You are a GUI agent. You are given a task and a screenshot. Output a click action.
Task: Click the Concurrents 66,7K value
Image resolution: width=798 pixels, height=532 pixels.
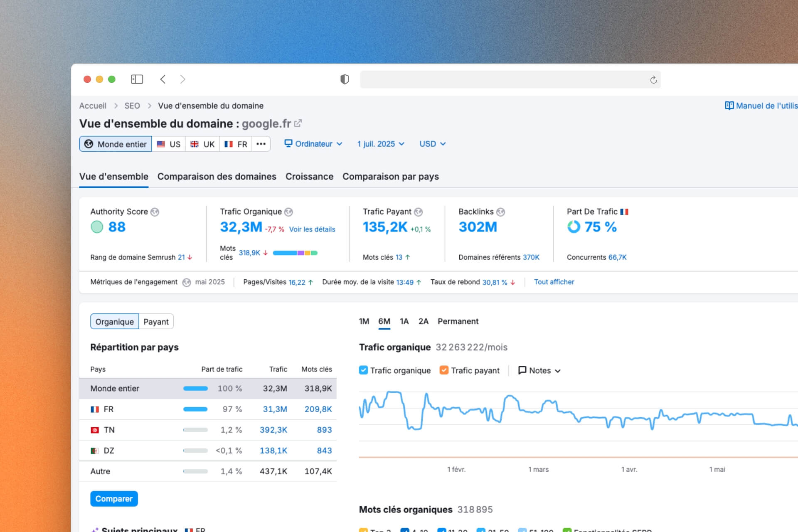pyautogui.click(x=618, y=257)
